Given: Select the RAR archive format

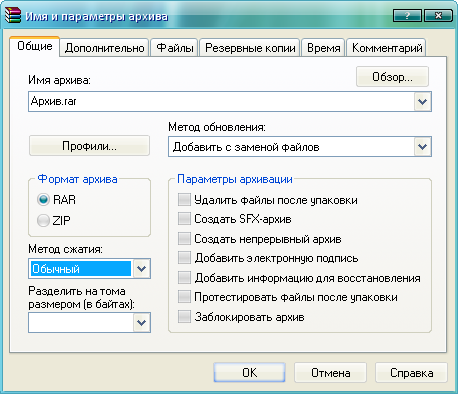Looking at the screenshot, I should pos(43,200).
